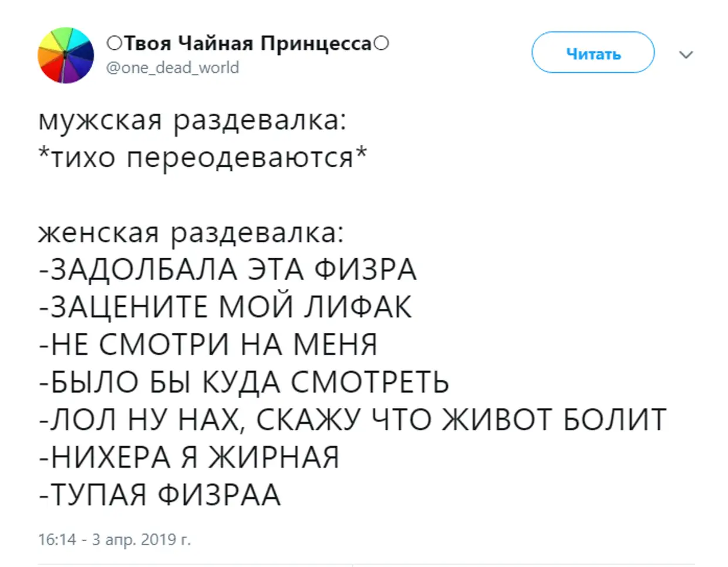Click the rainbow color wheel avatar
Viewport: 728px width, 567px height.
(x=66, y=55)
